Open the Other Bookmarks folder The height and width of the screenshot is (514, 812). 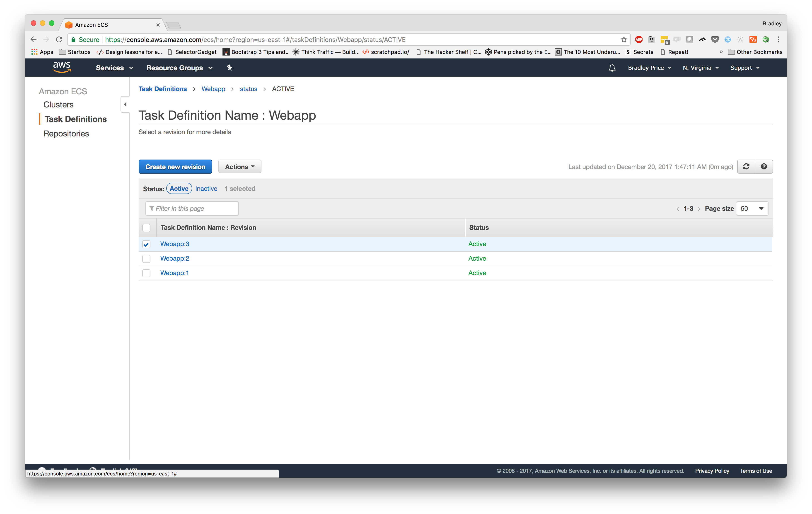[755, 52]
